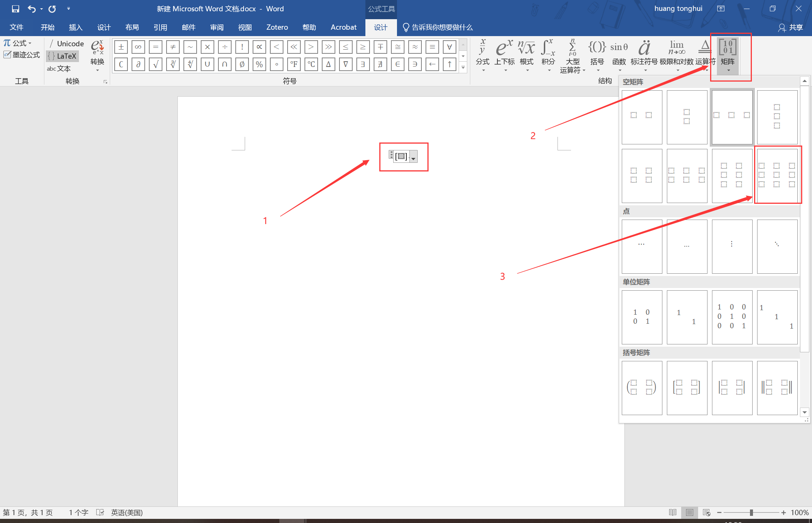Switch to the abc 文本 (text) mode
The width and height of the screenshot is (812, 523).
click(59, 68)
